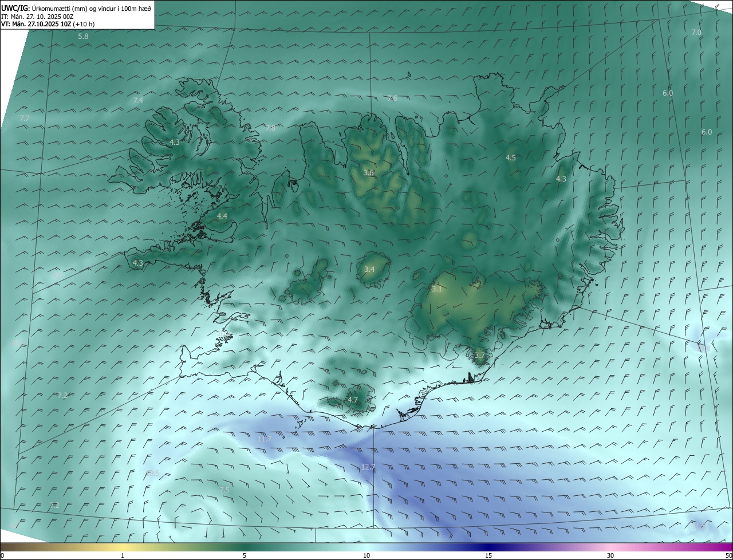The height and width of the screenshot is (560, 733).
Task: Click the 'VT: Mán. 27.10.2025 10Z' line
Action: click(x=48, y=24)
